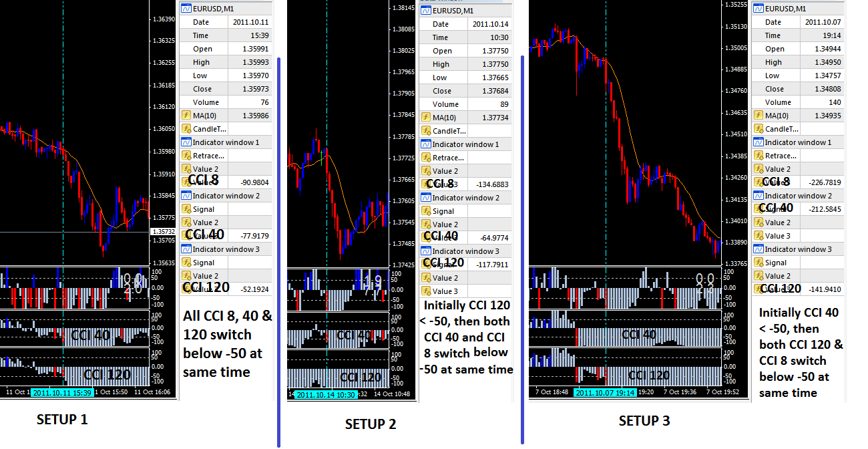Click EURUSD,M1 chart icon in 2011.10.11 data window

coord(186,9)
